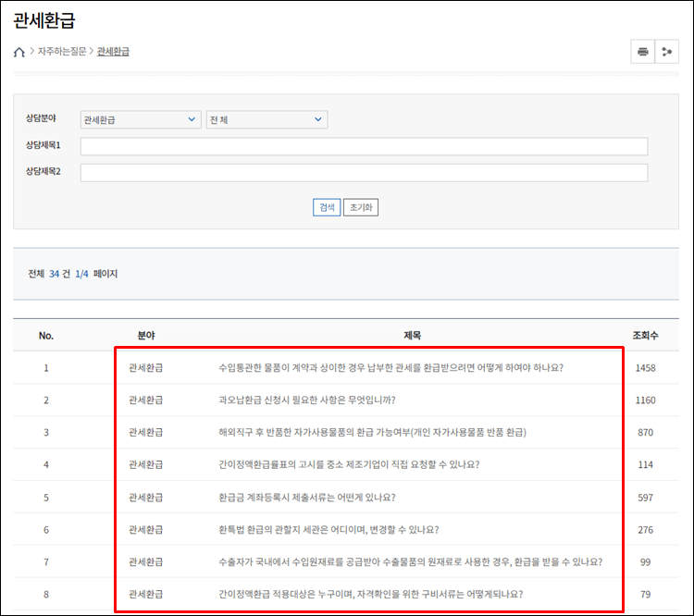Open the 관세환급 상담분야 dropdown
Screen dimensions: 694x616
(141, 119)
